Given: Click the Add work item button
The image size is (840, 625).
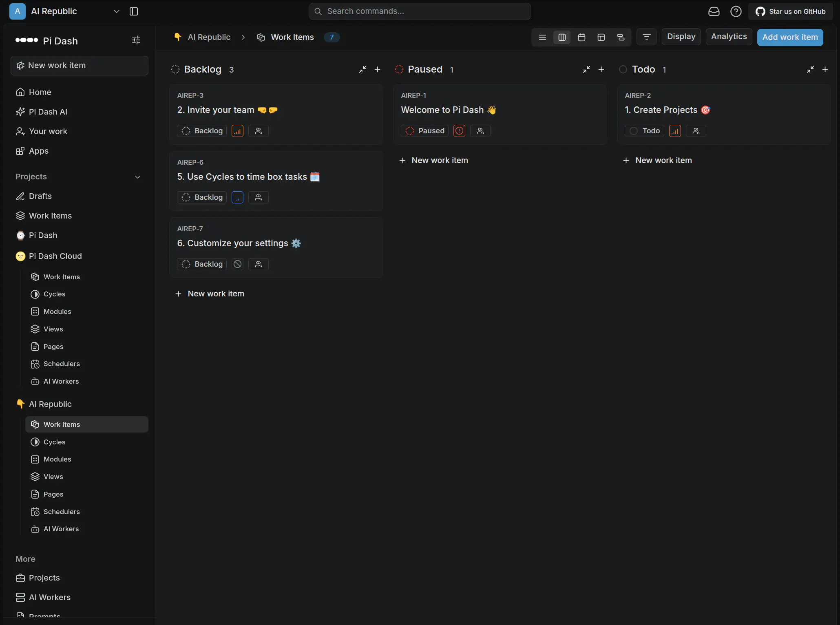Looking at the screenshot, I should point(790,37).
